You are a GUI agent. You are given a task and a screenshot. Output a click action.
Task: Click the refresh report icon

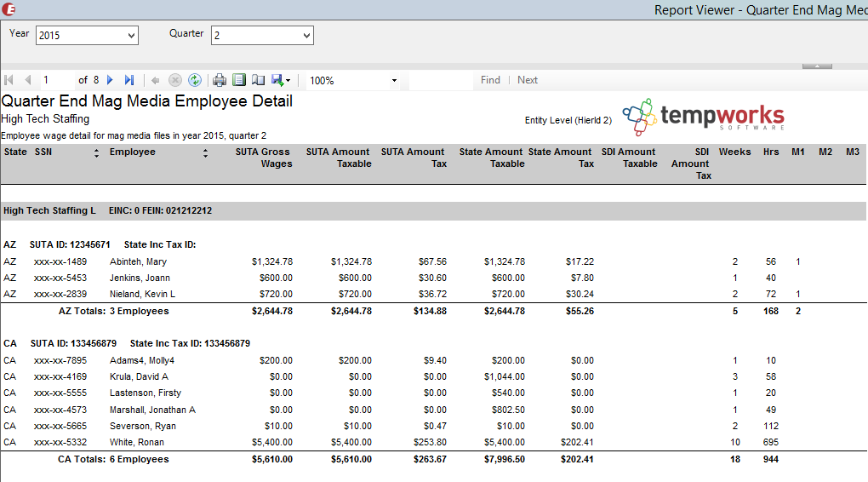click(195, 80)
